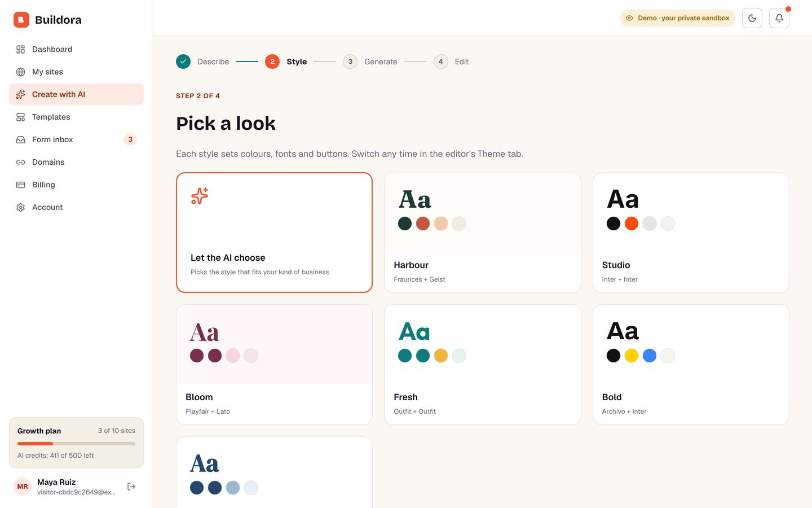
Task: Click the Demo private sandbox badge
Action: coord(677,18)
